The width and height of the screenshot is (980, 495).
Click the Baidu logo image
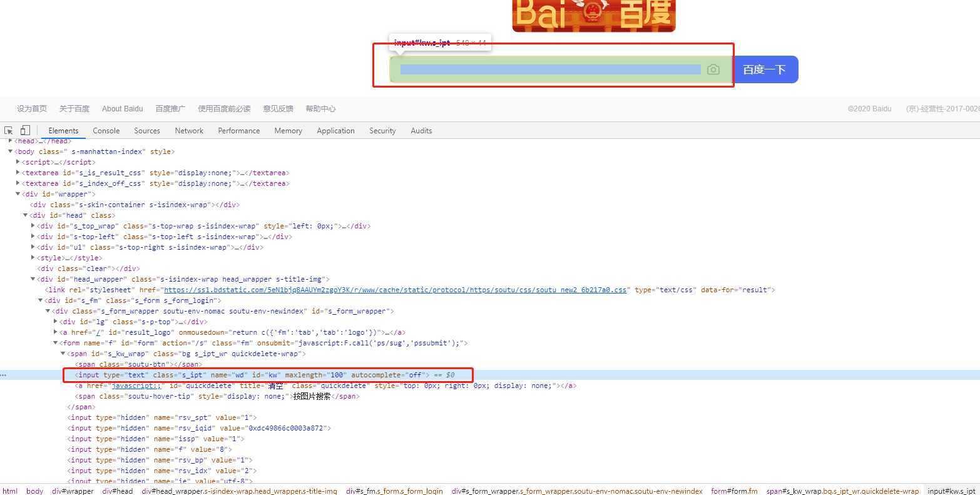click(593, 15)
